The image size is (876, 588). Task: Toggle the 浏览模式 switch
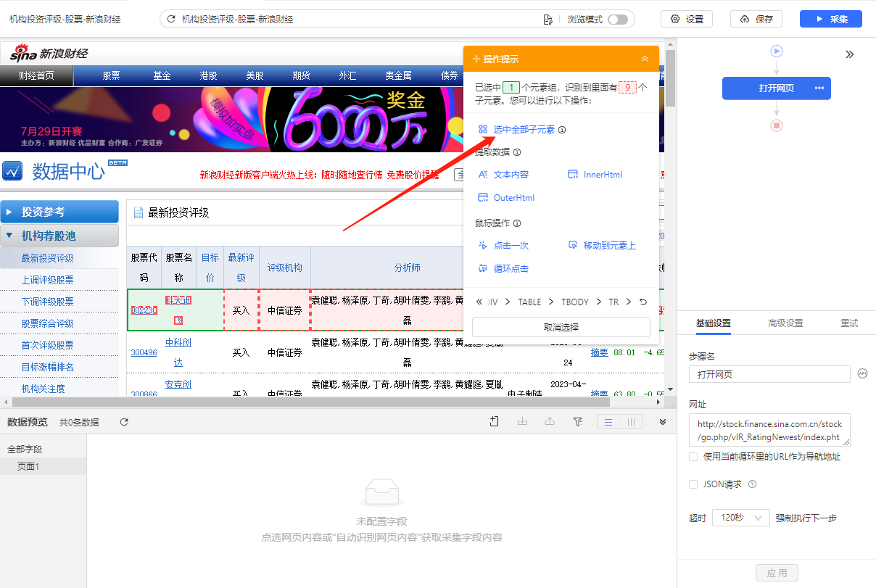point(618,20)
